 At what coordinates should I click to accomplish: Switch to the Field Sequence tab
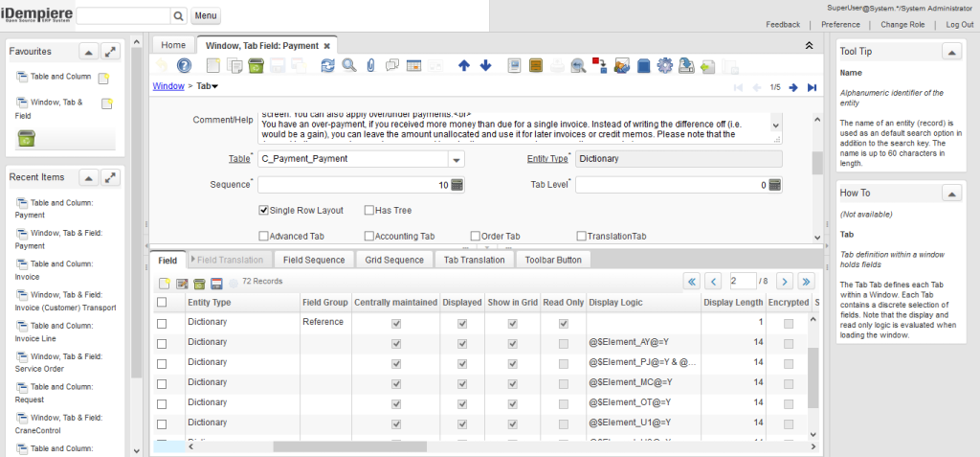314,260
